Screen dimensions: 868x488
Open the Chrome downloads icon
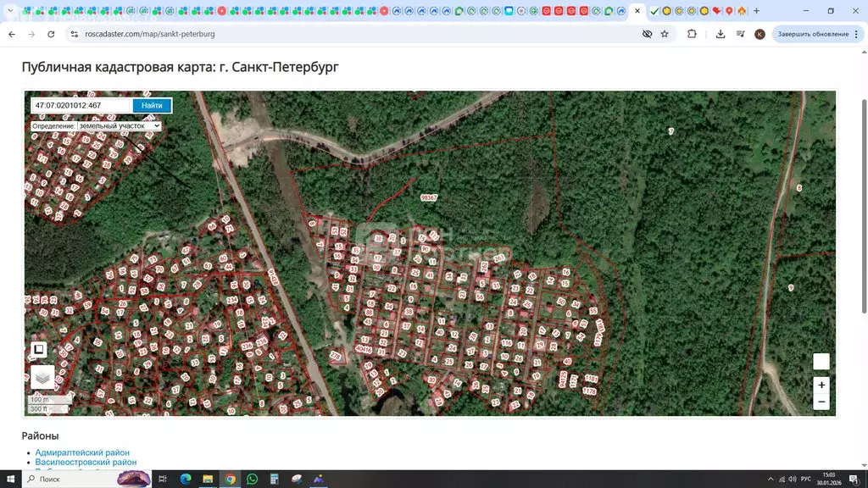coord(721,34)
